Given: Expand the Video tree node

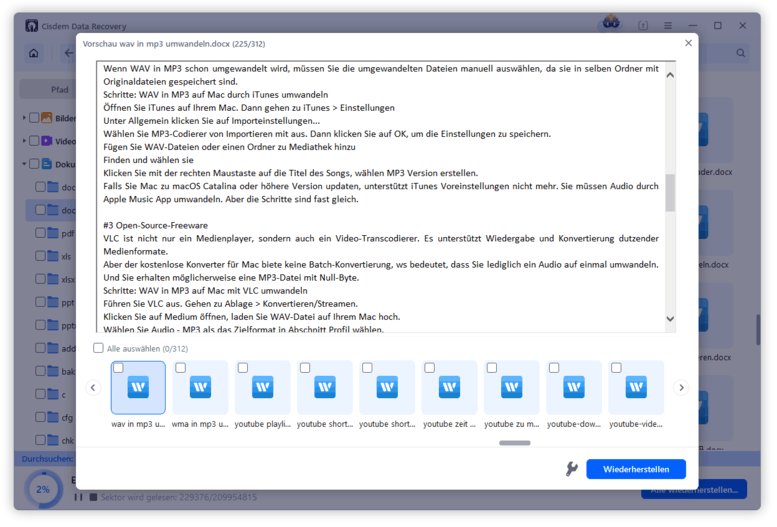Looking at the screenshot, I should (x=24, y=141).
